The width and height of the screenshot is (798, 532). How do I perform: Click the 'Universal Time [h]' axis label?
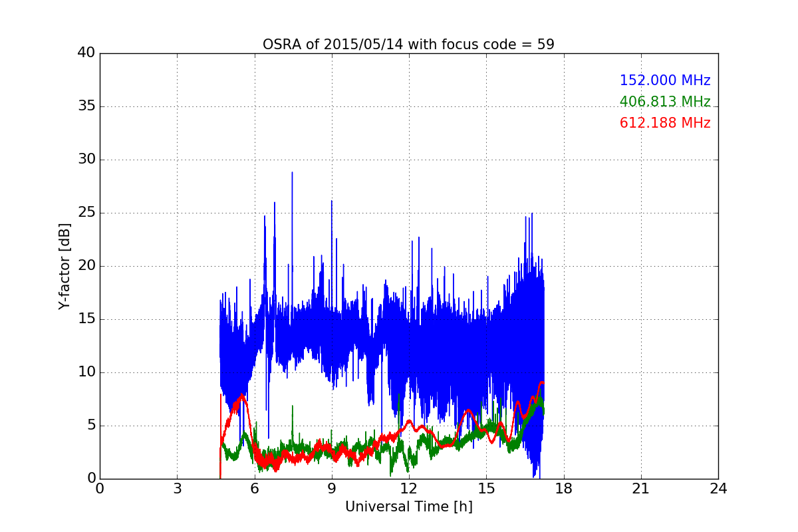point(408,507)
